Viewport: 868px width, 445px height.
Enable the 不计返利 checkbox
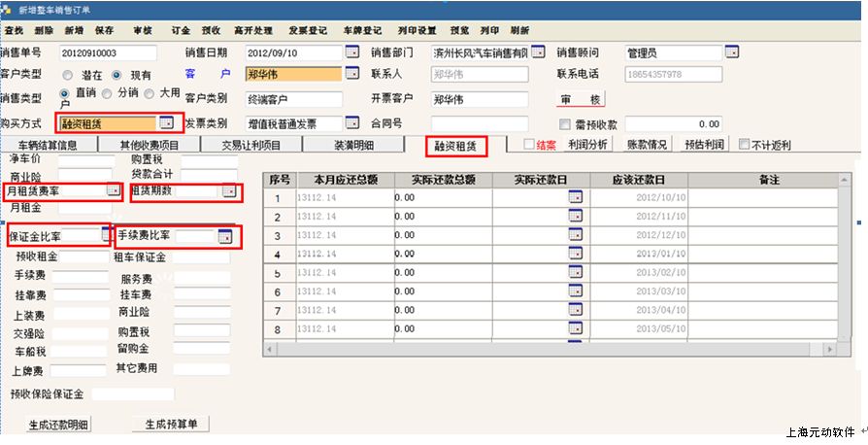745,145
